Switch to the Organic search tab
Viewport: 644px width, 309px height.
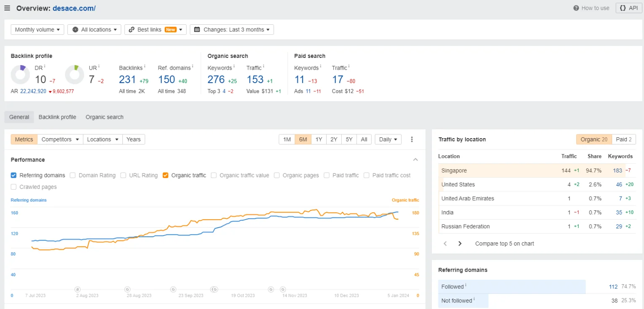pos(104,117)
